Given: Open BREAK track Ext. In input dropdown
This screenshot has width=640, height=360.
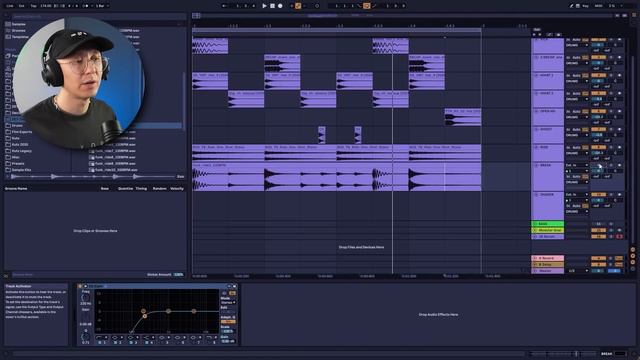Looking at the screenshot, I should coord(577,165).
